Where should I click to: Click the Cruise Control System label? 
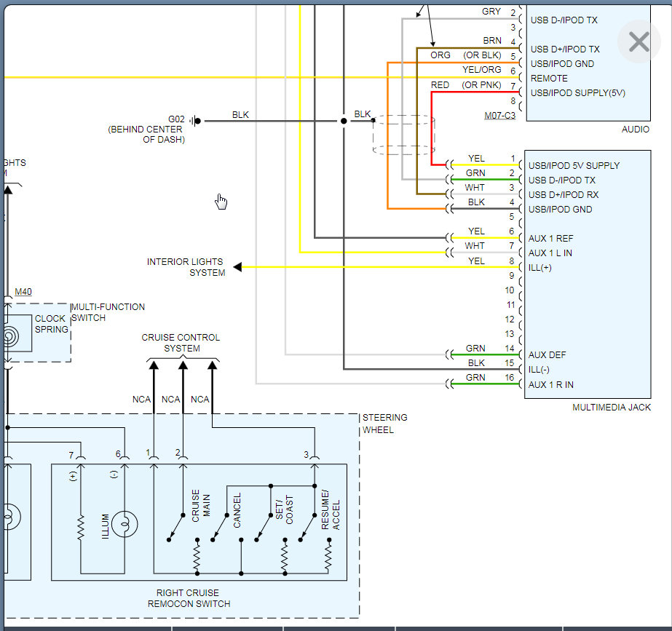pyautogui.click(x=181, y=343)
